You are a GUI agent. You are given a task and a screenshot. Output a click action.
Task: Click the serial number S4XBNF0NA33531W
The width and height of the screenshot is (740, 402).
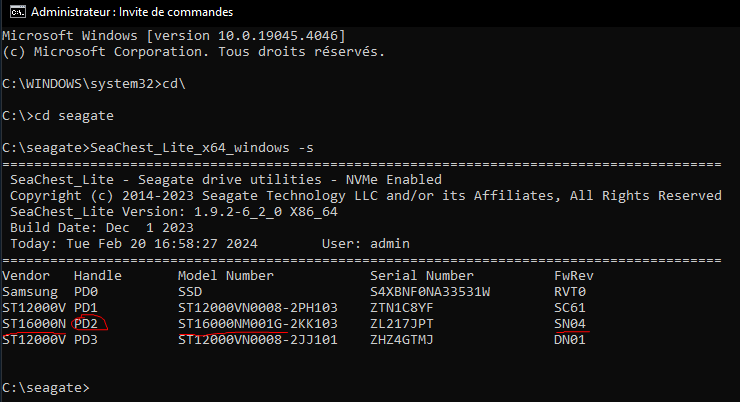point(430,292)
